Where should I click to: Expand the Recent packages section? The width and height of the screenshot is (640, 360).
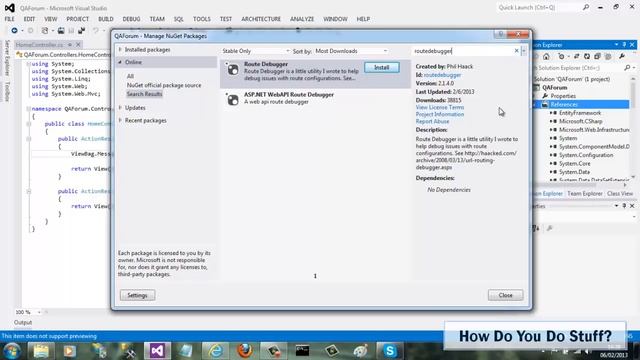(x=120, y=120)
